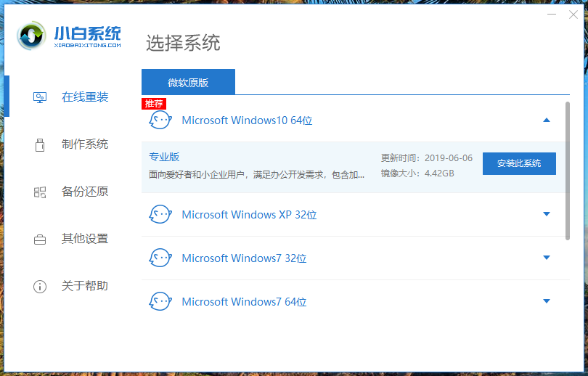Click the 小白系统 logo icon
Viewport: 588px width, 376px height.
click(32, 36)
